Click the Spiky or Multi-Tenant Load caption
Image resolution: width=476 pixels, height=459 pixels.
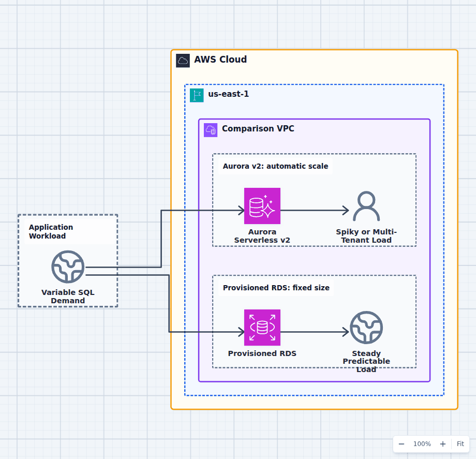[x=366, y=236]
